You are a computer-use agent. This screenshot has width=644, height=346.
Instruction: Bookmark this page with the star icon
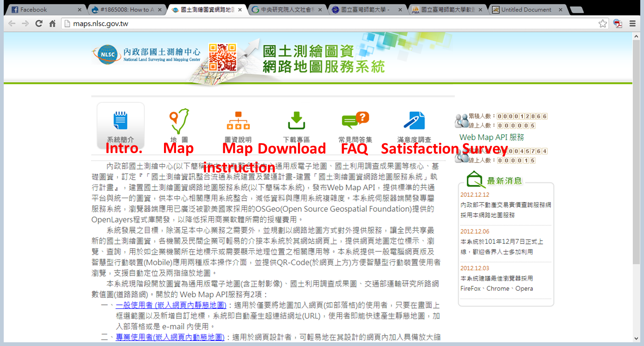point(603,24)
